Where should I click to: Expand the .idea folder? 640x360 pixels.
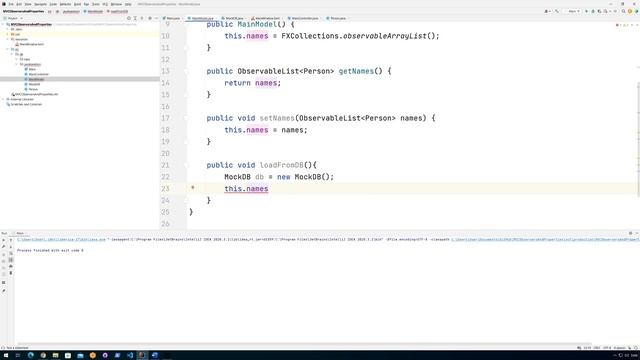8,29
